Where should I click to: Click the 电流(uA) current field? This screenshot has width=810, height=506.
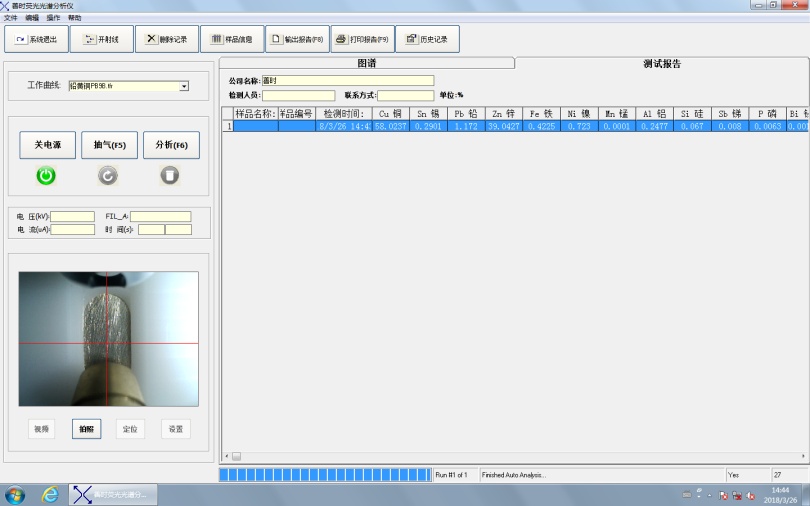pyautogui.click(x=72, y=229)
